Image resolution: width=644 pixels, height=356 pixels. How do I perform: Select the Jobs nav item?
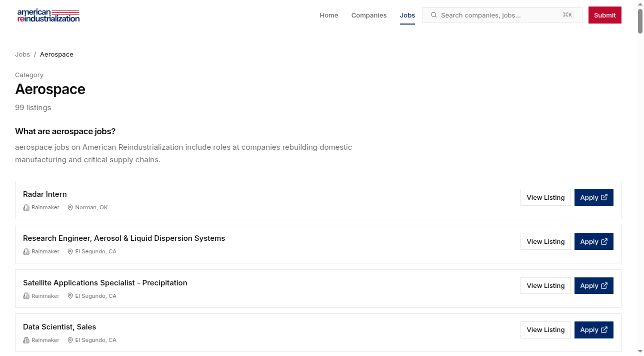(407, 15)
